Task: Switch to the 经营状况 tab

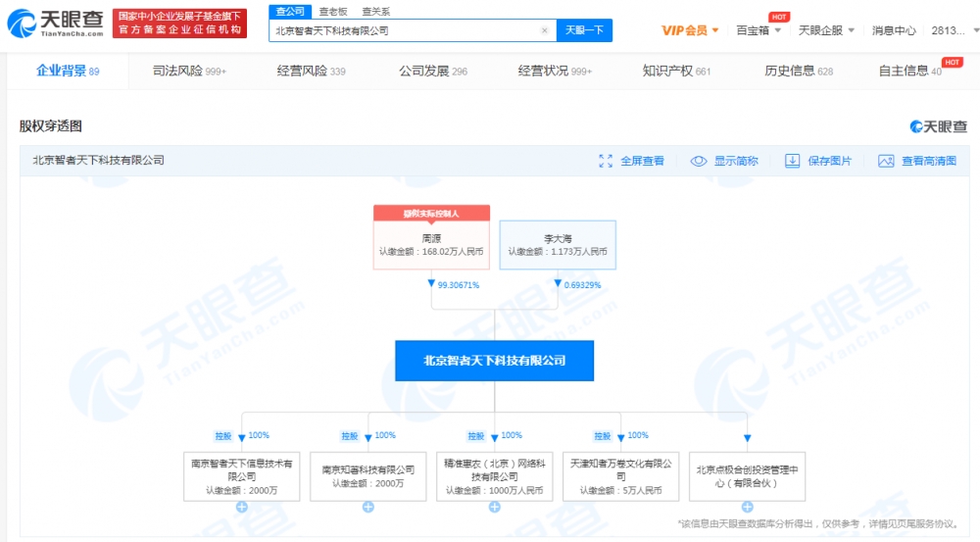Action: click(555, 71)
